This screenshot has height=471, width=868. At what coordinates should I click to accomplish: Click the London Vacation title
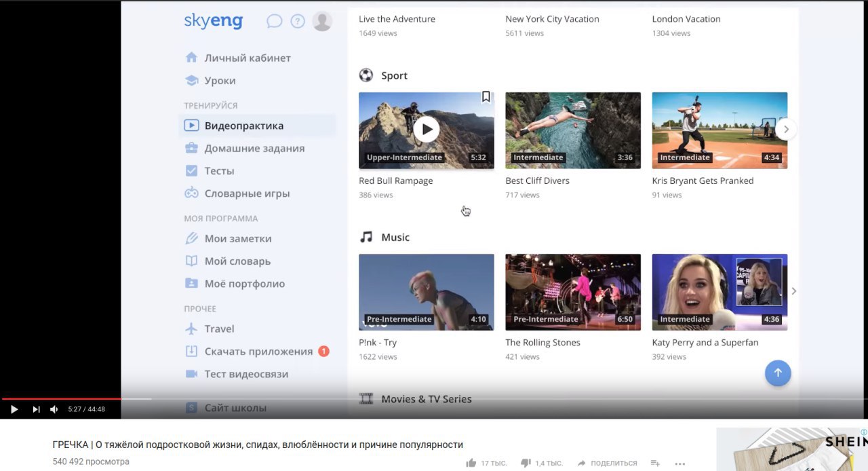[x=686, y=19]
